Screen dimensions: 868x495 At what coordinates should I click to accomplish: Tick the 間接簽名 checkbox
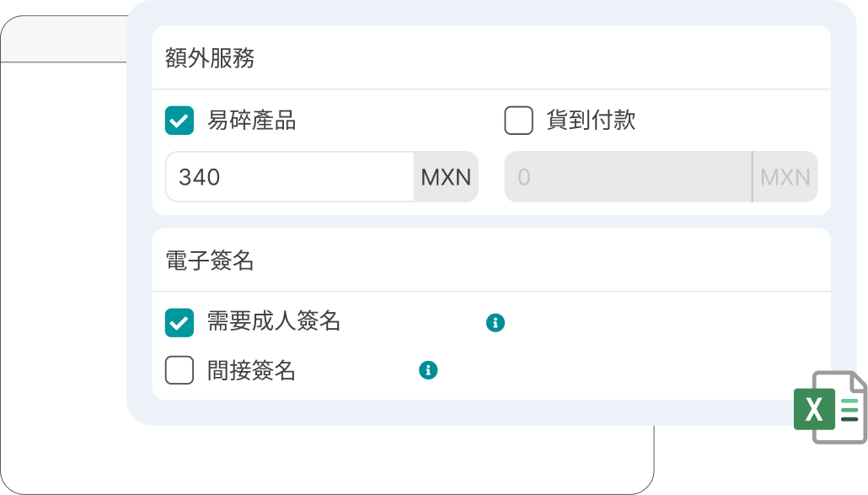pos(179,370)
